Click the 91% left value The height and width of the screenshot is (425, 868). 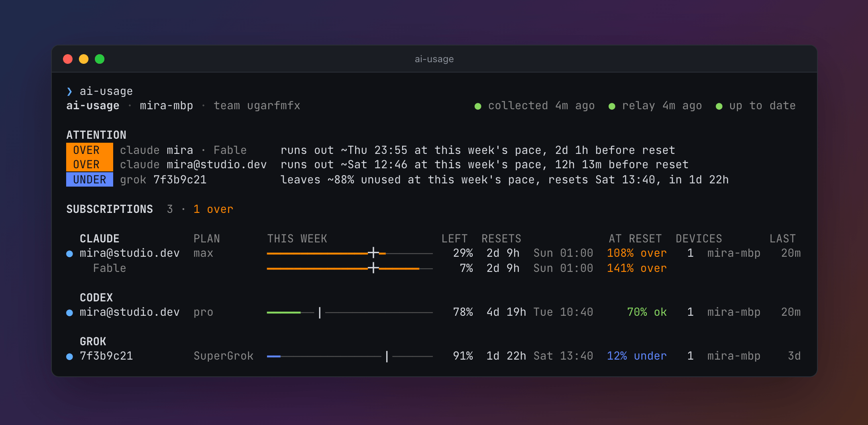click(463, 356)
